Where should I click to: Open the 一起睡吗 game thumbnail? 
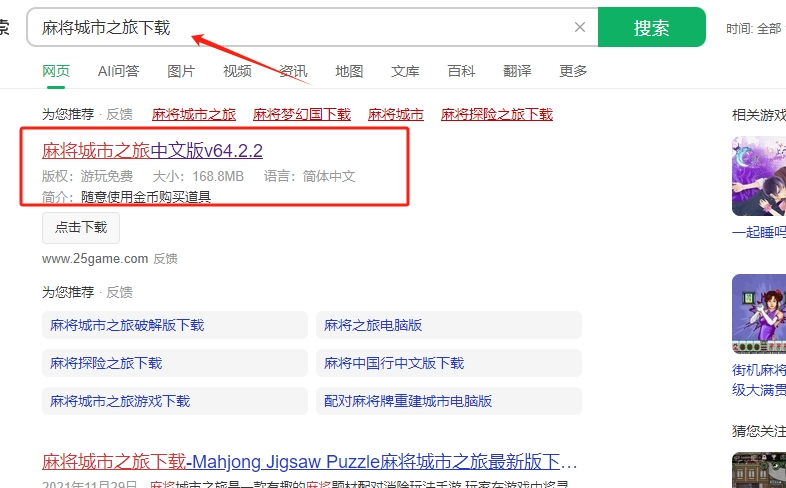pyautogui.click(x=759, y=176)
